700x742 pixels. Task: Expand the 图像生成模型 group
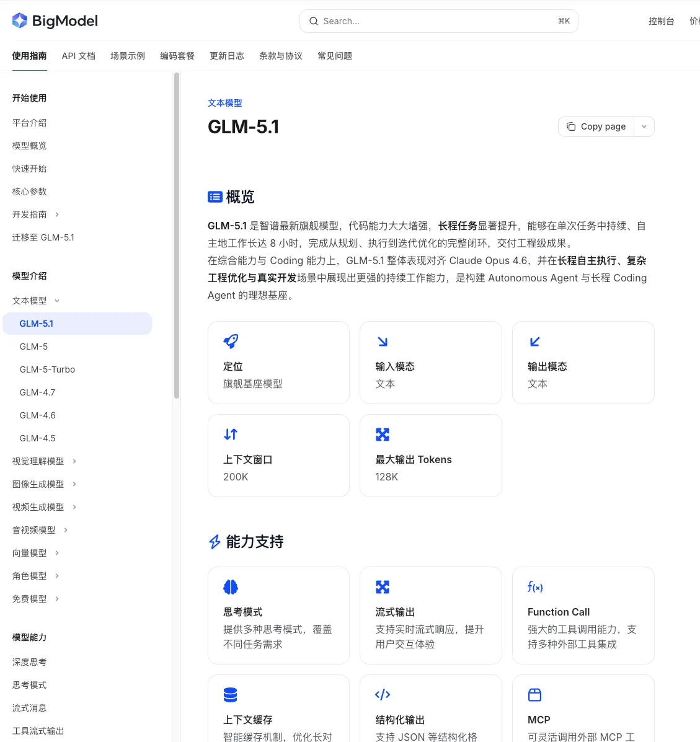coord(74,485)
